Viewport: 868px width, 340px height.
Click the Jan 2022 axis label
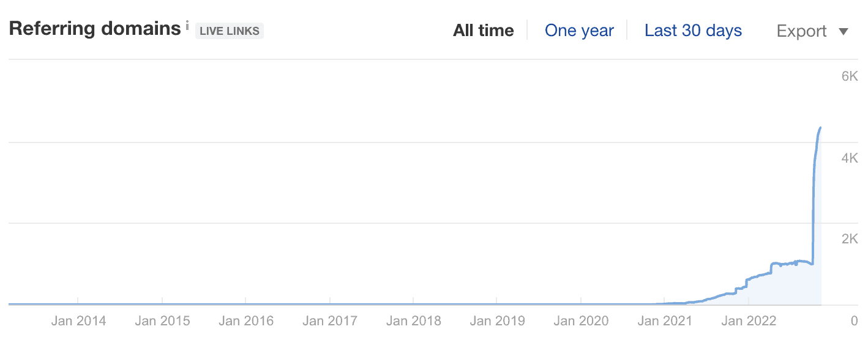[x=748, y=320]
